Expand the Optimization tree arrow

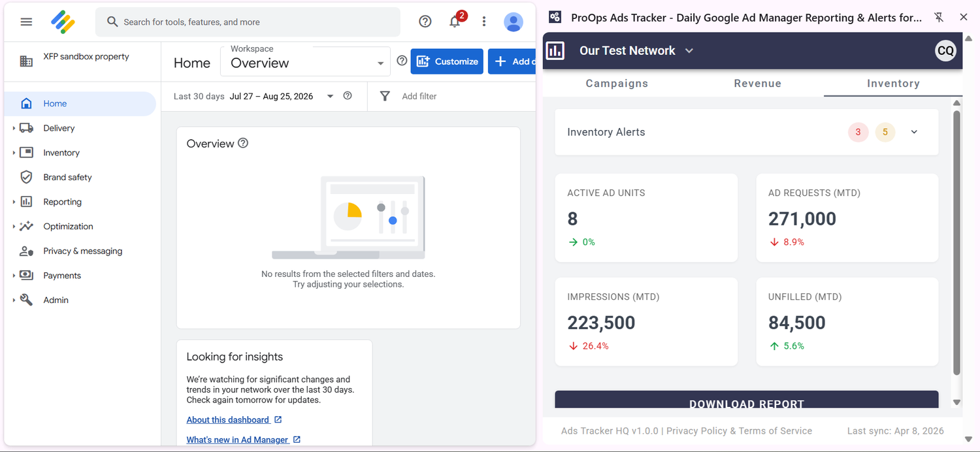(14, 226)
